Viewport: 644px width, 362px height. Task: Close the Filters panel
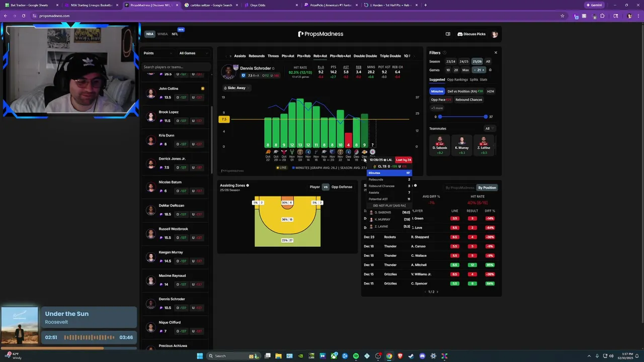[x=496, y=53]
